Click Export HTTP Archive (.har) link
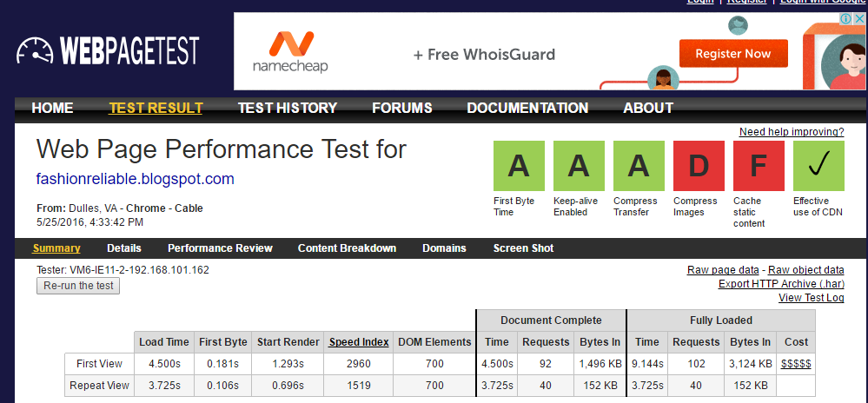The width and height of the screenshot is (868, 403). (x=781, y=284)
